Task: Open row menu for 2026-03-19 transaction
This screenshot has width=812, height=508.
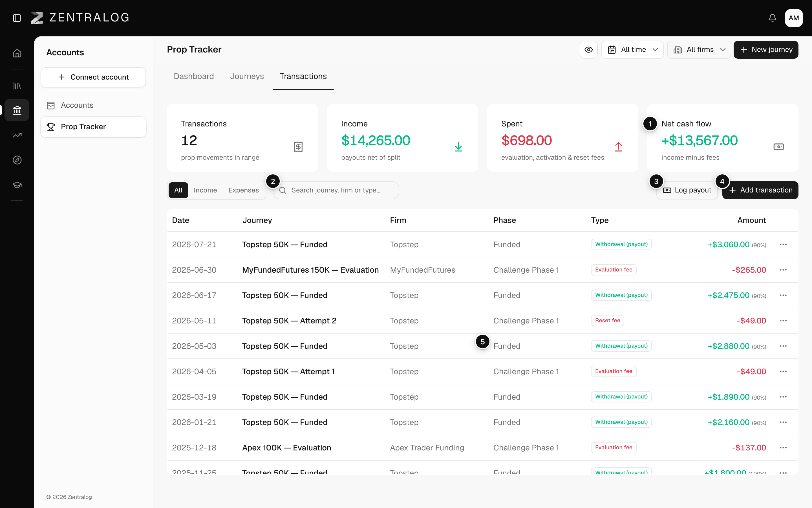Action: 783,397
